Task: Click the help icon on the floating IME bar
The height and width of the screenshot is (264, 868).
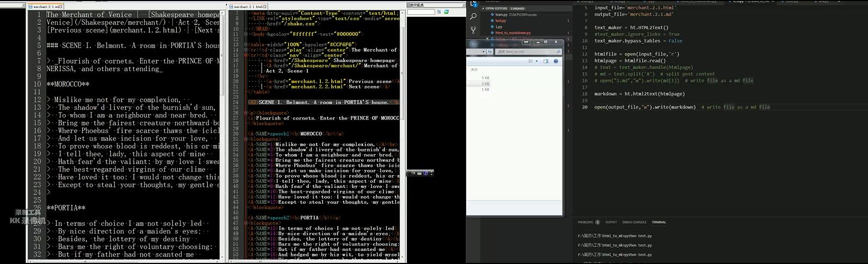Action: [426, 173]
